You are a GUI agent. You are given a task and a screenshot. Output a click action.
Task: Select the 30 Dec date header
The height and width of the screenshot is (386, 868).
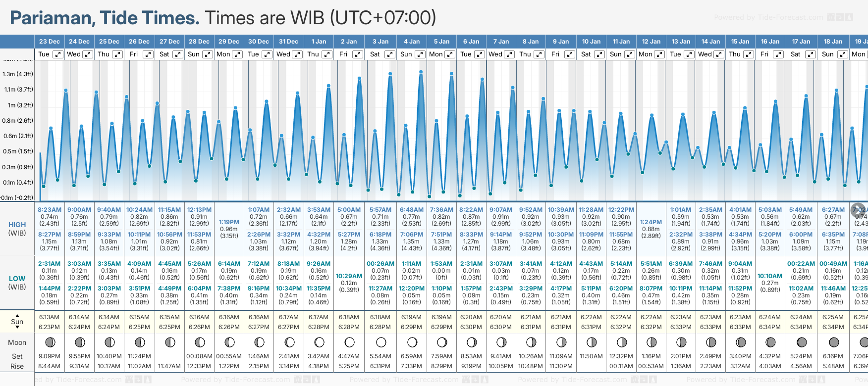(259, 42)
